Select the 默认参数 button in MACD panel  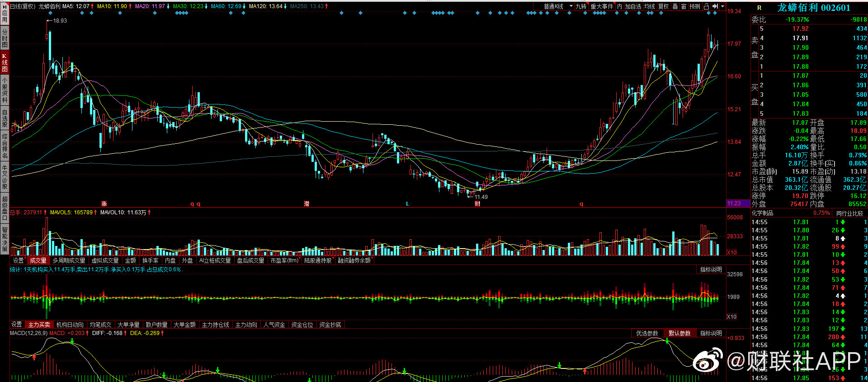point(679,333)
